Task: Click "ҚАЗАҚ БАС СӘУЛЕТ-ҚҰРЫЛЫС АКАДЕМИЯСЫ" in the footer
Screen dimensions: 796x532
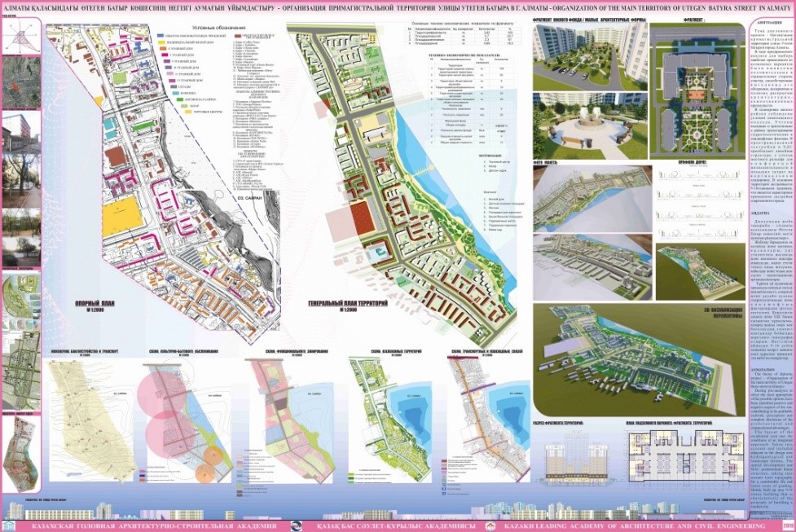Action: (x=395, y=527)
